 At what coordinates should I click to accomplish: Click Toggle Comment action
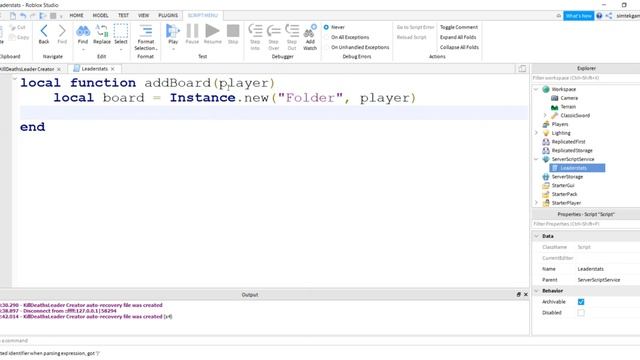click(459, 27)
